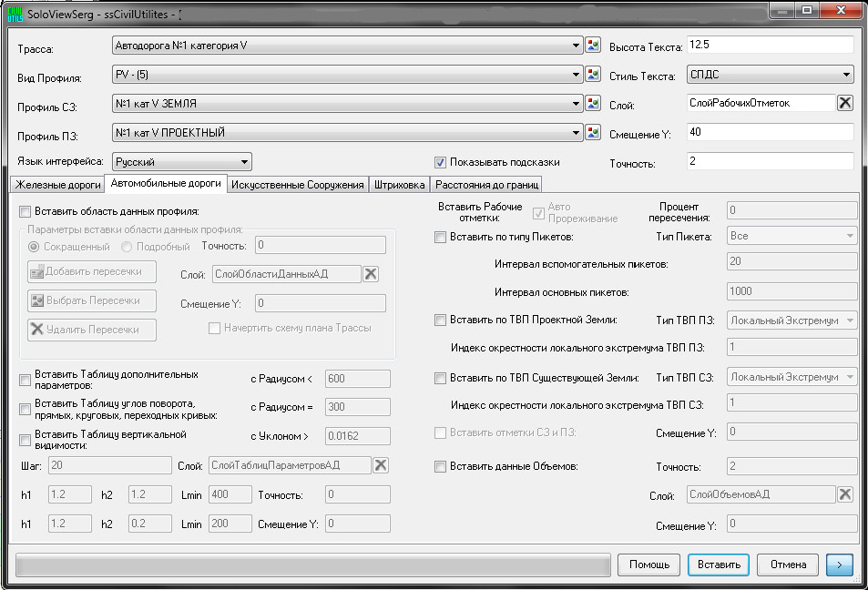Click the pick icon next to the Вид Профиля dropdown
Viewport: 868px width, 590px height.
594,75
